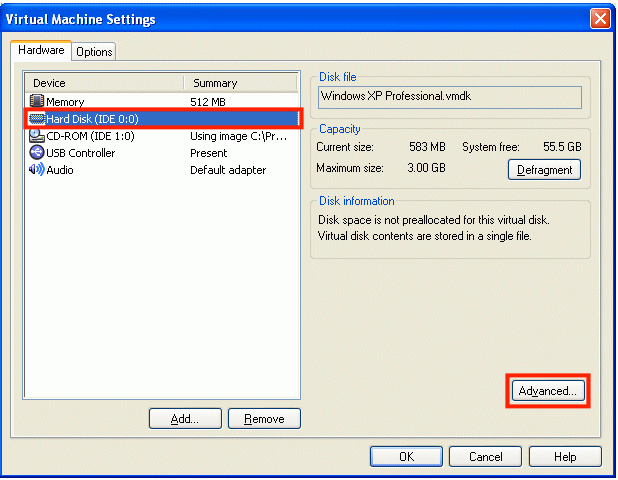Viewport: 618px width, 480px height.
Task: Close the Virtual Machine Settings window
Action: (600, 19)
